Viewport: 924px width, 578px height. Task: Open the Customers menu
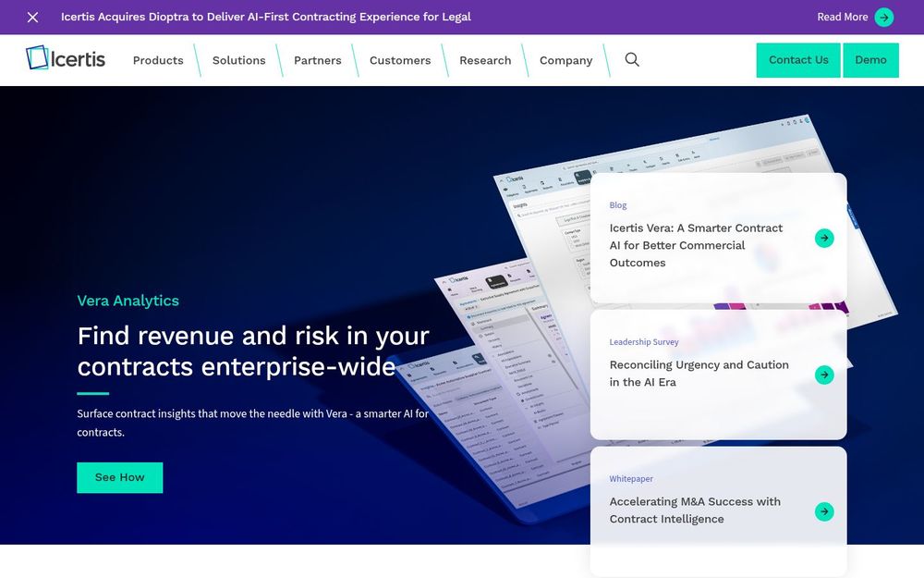tap(400, 60)
